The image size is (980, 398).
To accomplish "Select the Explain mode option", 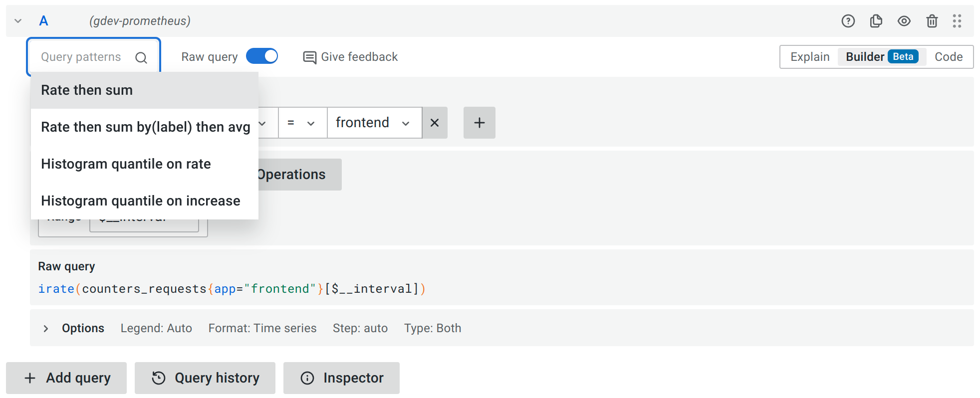I will 809,57.
